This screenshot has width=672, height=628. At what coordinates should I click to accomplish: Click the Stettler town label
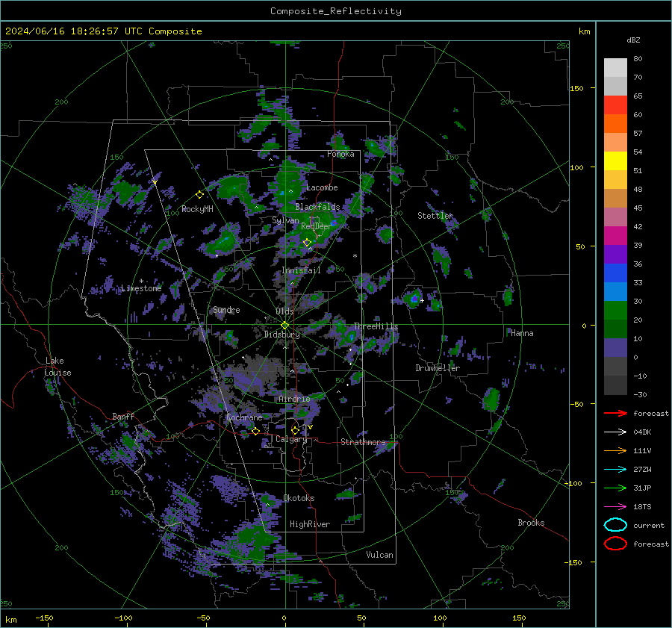point(435,216)
